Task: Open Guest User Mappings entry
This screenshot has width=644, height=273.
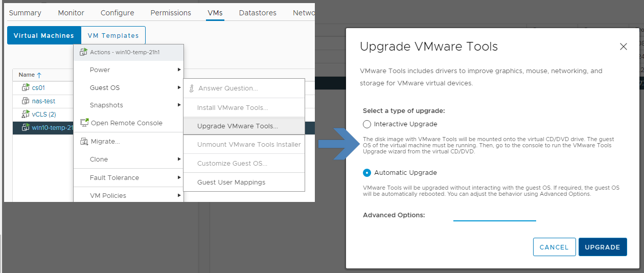Action: point(244,182)
